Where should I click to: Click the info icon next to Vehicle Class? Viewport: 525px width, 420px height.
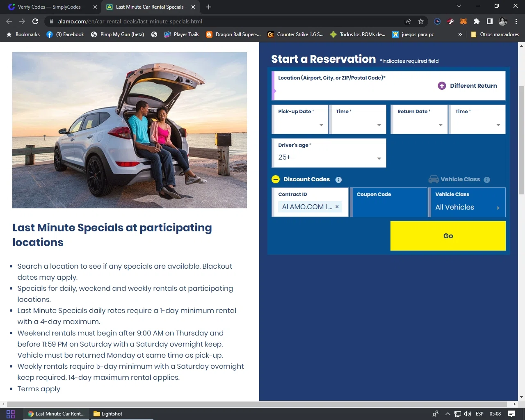(x=487, y=180)
